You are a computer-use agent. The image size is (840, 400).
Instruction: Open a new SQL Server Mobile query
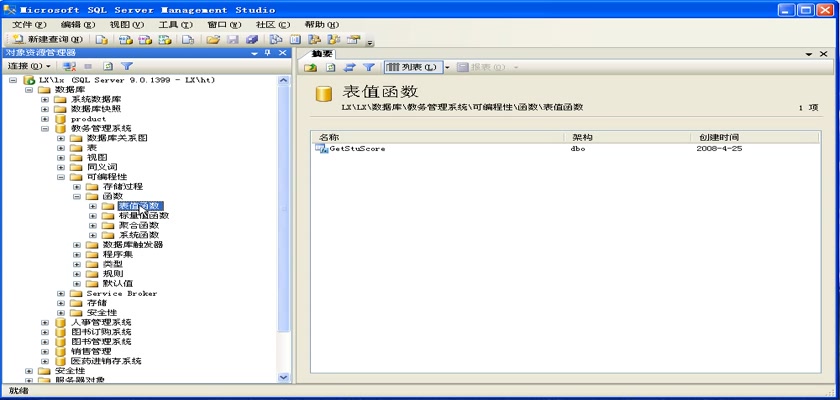[188, 40]
